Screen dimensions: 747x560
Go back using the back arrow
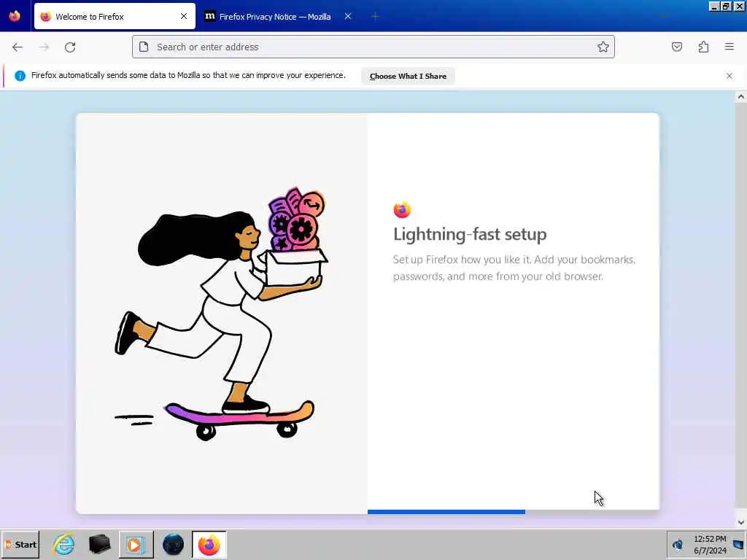tap(18, 47)
